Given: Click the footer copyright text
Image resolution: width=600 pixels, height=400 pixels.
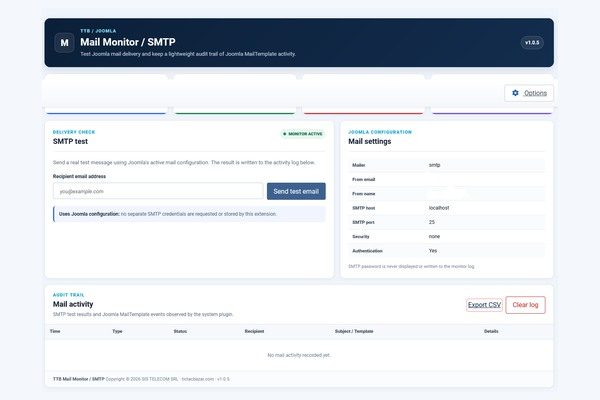Looking at the screenshot, I should 141,379.
